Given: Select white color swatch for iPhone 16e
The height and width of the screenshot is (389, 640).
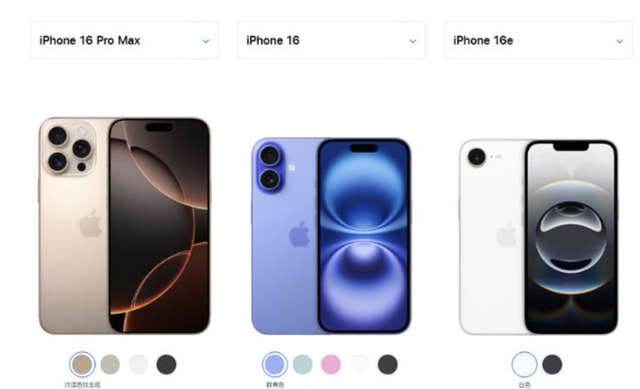Looking at the screenshot, I should (524, 364).
